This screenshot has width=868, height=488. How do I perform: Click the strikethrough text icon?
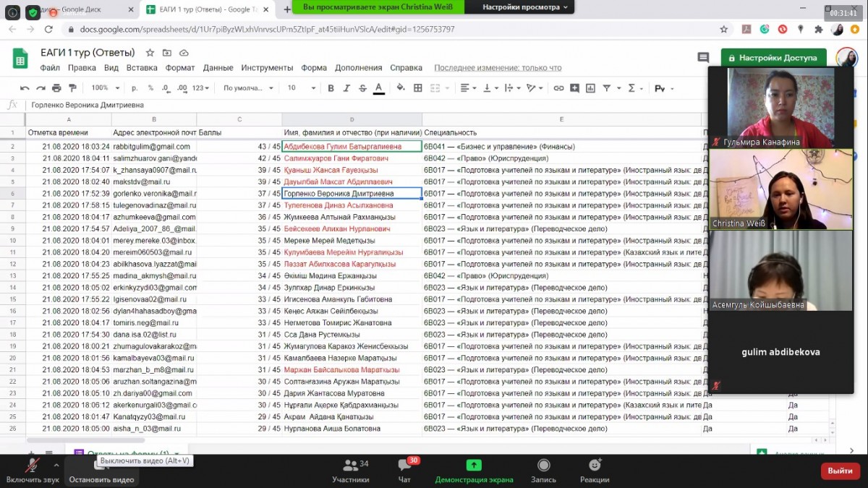[x=362, y=88]
